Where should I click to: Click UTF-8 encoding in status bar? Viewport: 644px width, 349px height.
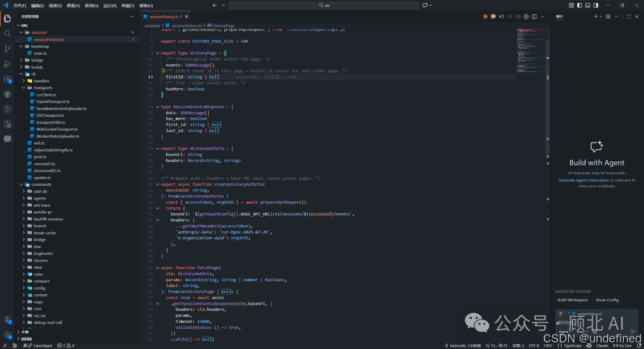coord(534,345)
